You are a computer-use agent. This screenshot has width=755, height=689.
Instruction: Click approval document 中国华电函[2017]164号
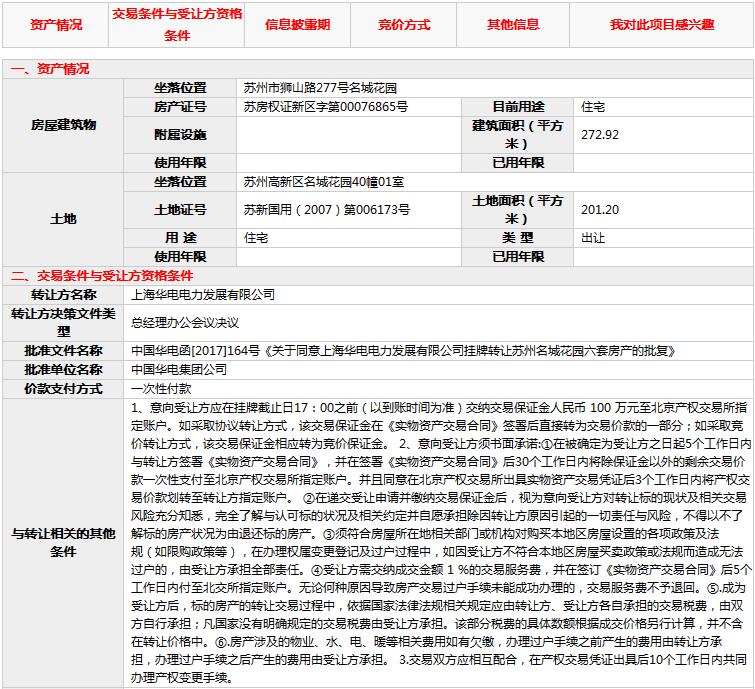point(195,351)
